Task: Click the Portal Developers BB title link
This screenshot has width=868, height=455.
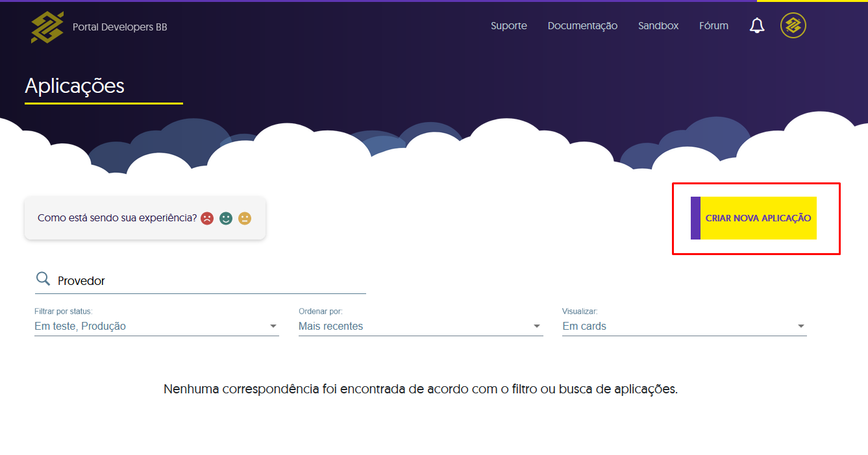Action: [120, 27]
